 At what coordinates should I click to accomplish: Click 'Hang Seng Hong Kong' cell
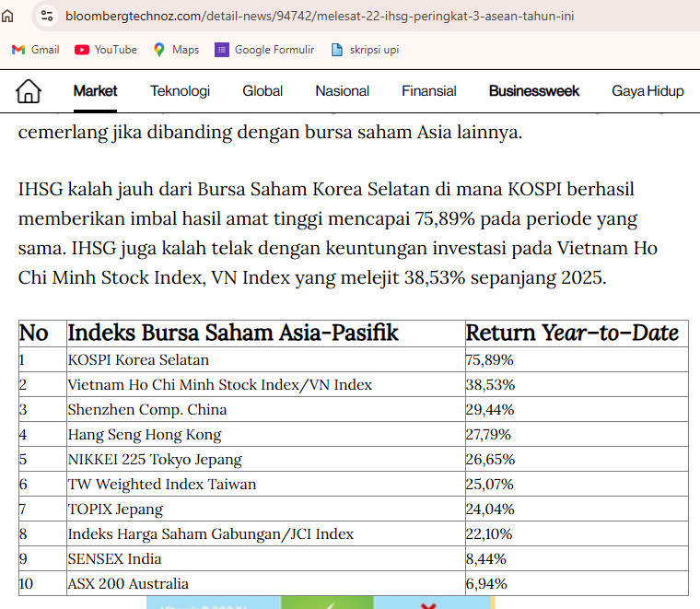(266, 435)
